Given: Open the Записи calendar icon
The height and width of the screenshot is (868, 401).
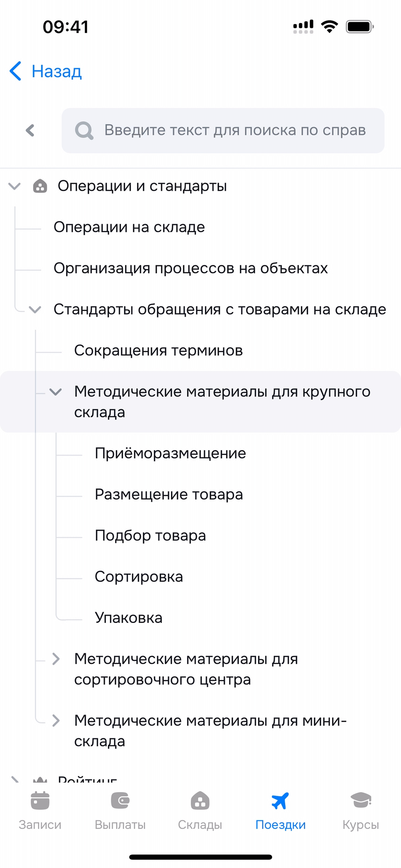Looking at the screenshot, I should point(40,800).
